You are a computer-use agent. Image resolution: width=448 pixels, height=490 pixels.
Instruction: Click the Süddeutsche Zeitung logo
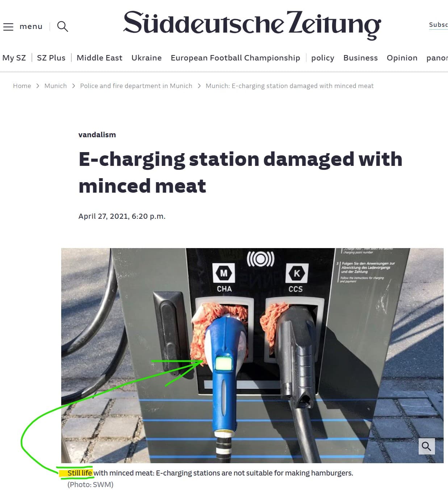[x=252, y=25]
